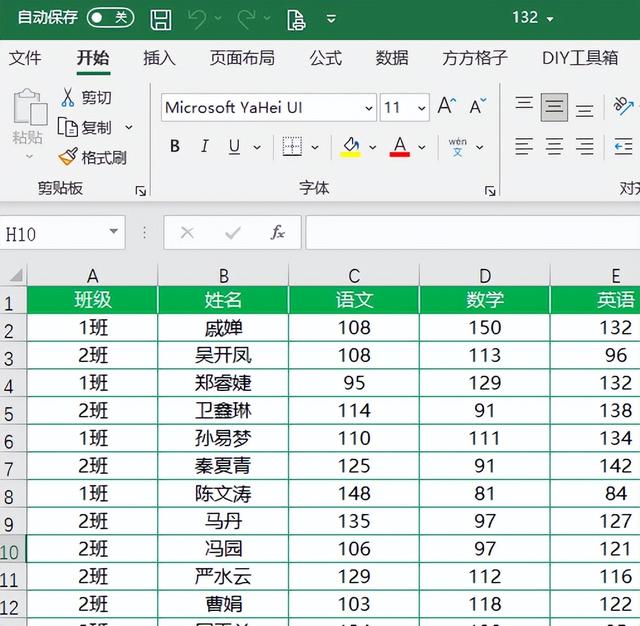Toggle Bold formatting
Screen dimensions: 640x626
point(175,146)
